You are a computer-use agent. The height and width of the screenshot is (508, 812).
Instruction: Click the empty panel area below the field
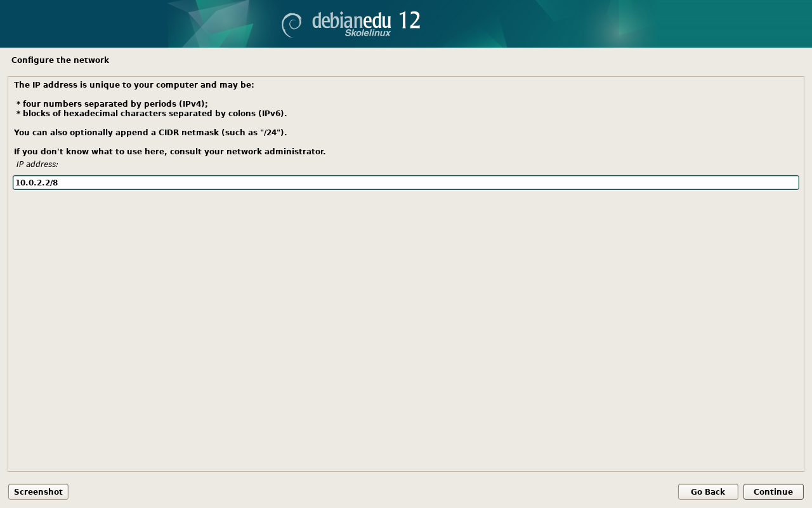click(406, 330)
